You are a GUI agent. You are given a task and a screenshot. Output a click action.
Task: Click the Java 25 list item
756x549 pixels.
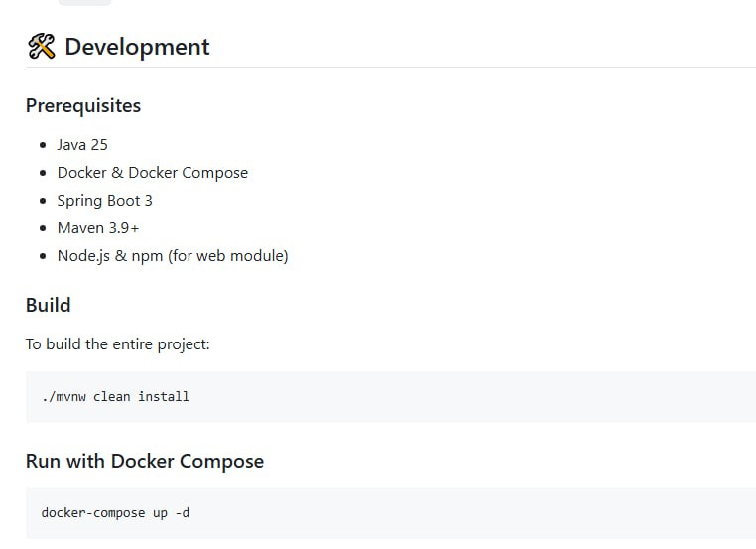[82, 145]
